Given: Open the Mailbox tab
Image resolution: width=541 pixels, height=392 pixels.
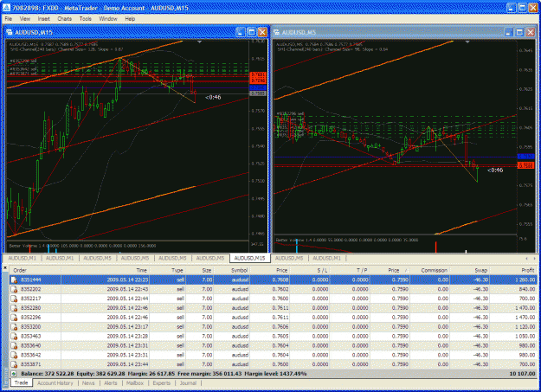Looking at the screenshot, I should tap(134, 383).
